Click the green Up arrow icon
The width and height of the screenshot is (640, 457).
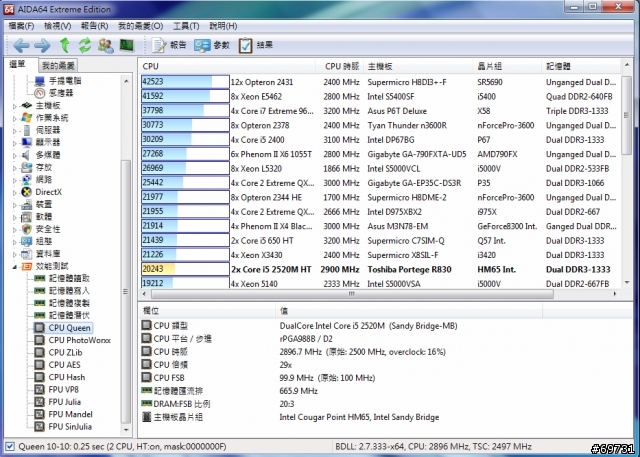pyautogui.click(x=64, y=45)
